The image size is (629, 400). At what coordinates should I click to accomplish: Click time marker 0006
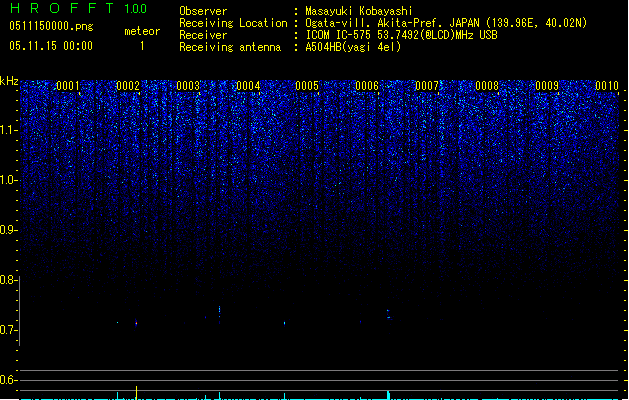tap(367, 86)
